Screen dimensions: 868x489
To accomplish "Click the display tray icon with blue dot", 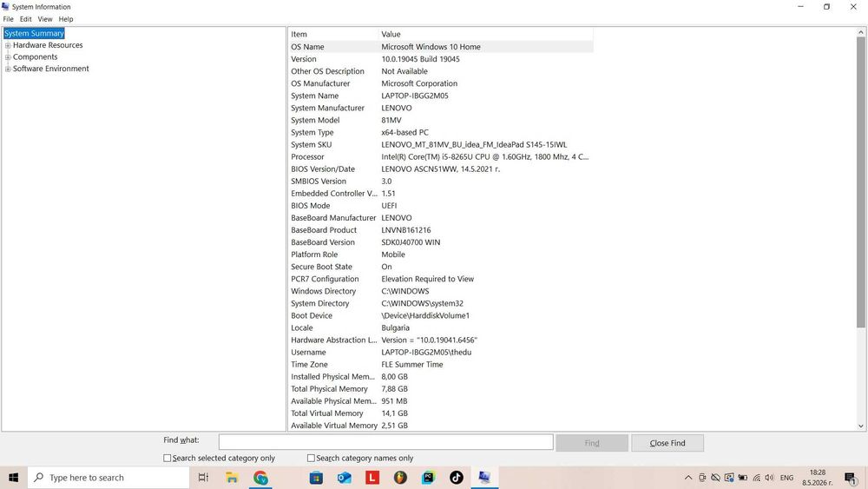I will point(729,478).
